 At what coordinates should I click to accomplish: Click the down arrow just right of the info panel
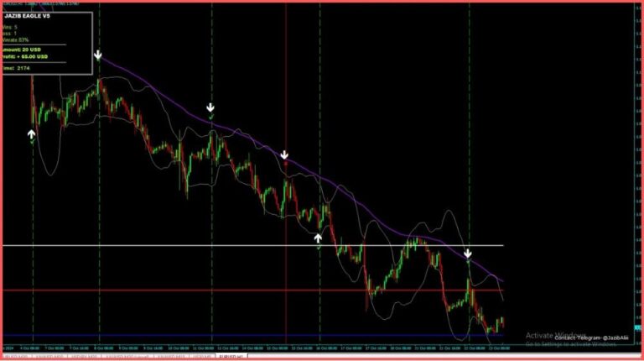[98, 55]
